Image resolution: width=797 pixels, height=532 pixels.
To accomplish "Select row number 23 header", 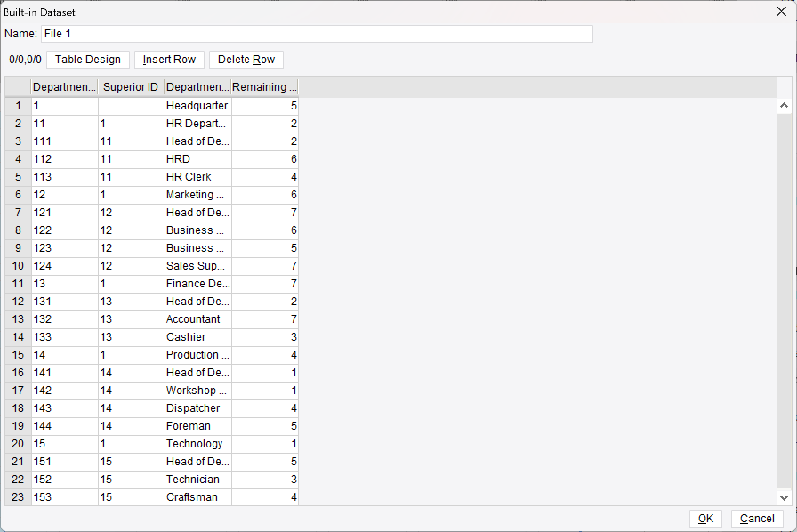I will click(x=18, y=497).
